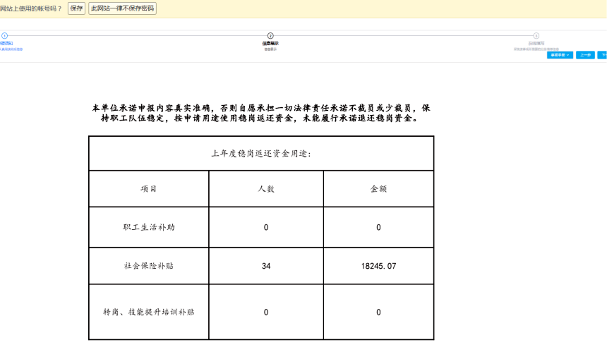
Task: Click the 上年度稳岗返还资金用途 table header
Action: pyautogui.click(x=261, y=154)
